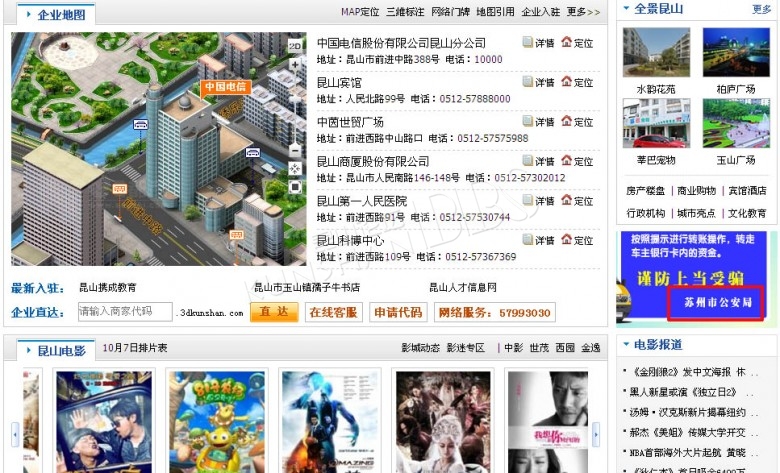The width and height of the screenshot is (780, 473).
Task: Open the 昆山携成教育 link
Action: click(x=107, y=287)
